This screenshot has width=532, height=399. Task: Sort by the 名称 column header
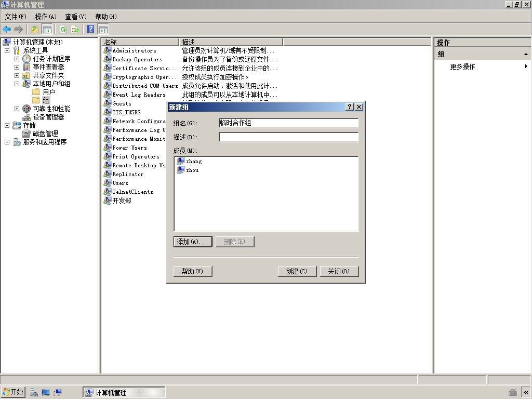[140, 42]
